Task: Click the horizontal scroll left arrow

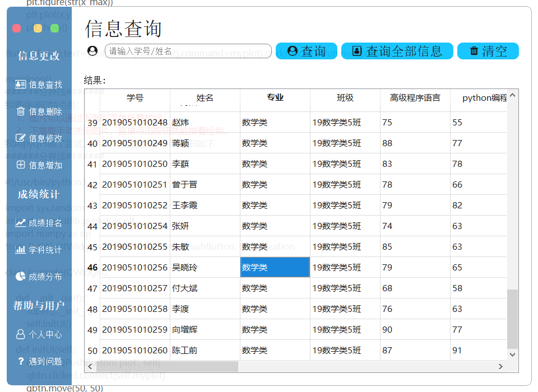Action: [90, 367]
